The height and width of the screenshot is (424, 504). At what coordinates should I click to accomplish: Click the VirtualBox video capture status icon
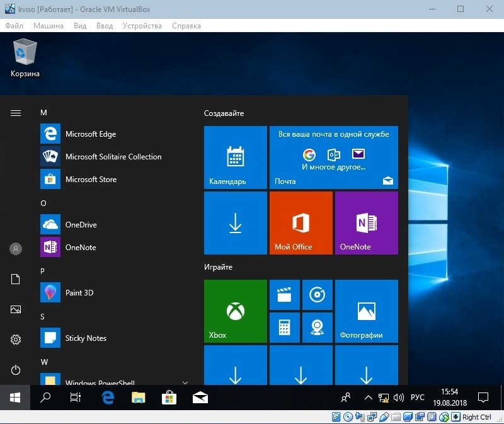point(420,417)
